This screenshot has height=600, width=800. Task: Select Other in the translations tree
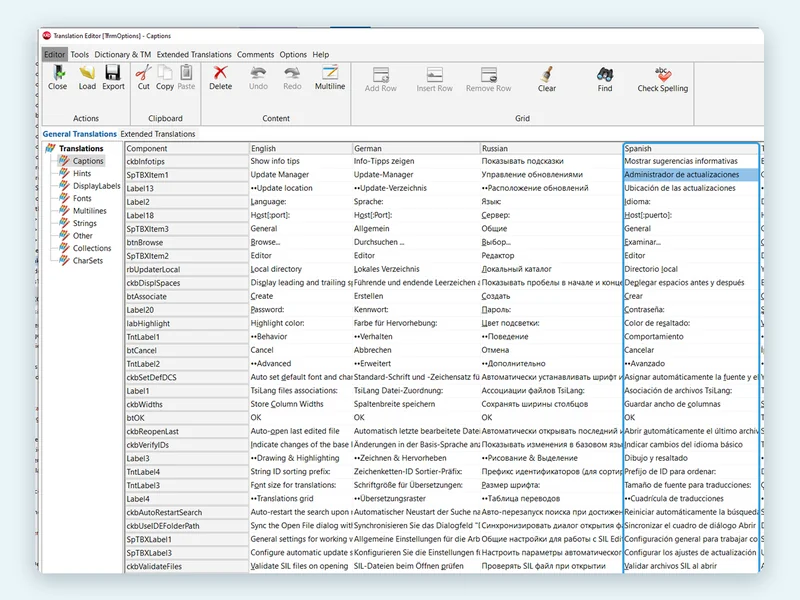83,236
